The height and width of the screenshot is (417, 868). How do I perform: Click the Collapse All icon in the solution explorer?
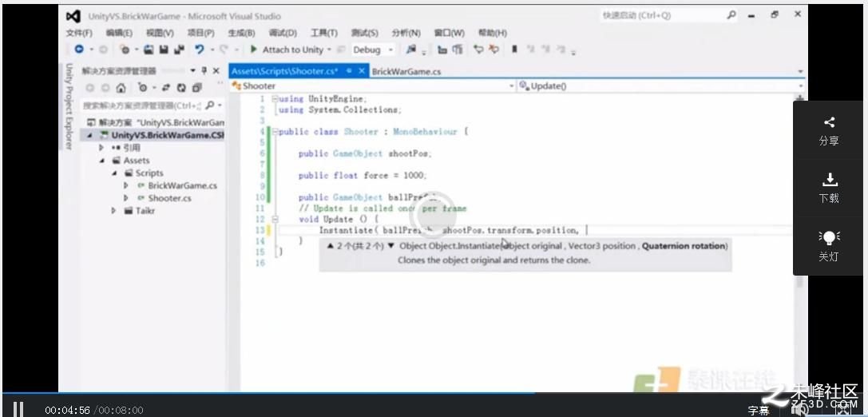196,88
